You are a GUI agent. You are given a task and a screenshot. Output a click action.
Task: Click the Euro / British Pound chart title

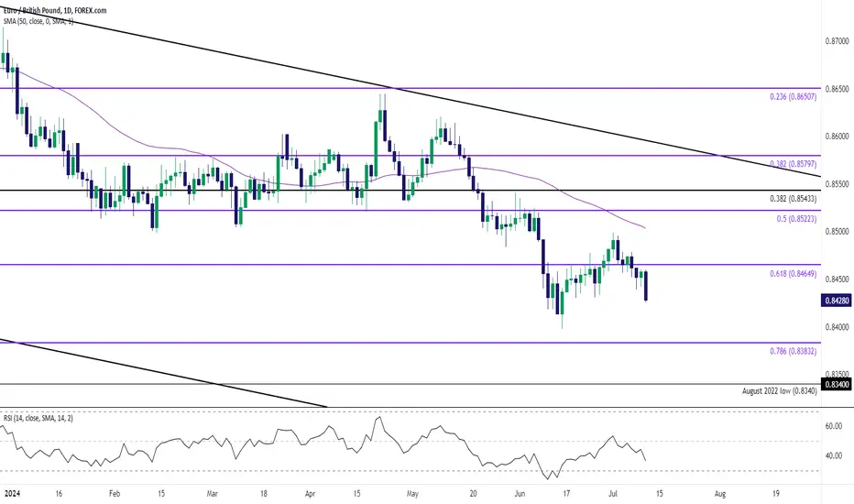point(55,10)
